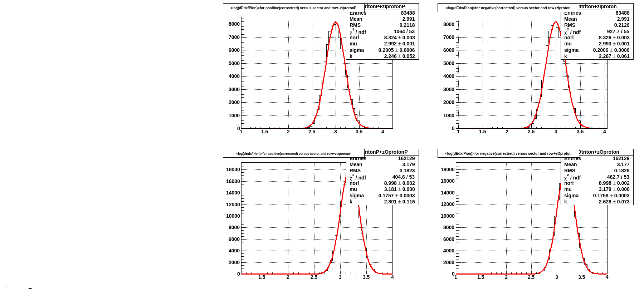Select the positive zOprotonP histogram title
This screenshot has height=291, width=644.
tap(293, 153)
